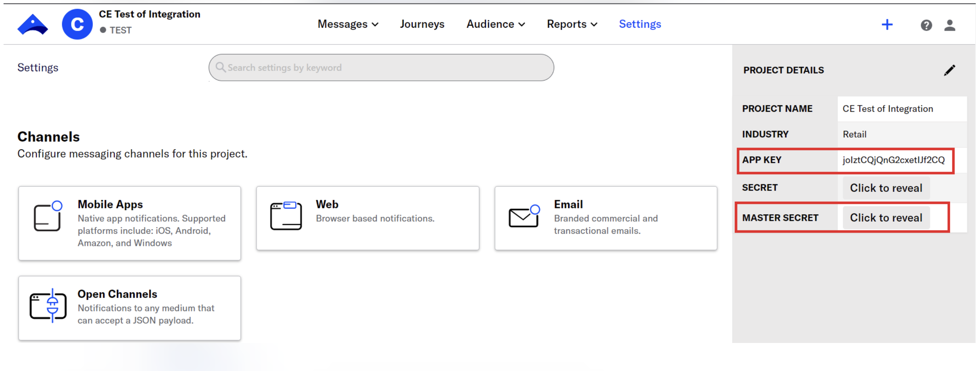Focus the Search settings by keyword field
This screenshot has width=980, height=371.
[x=381, y=67]
